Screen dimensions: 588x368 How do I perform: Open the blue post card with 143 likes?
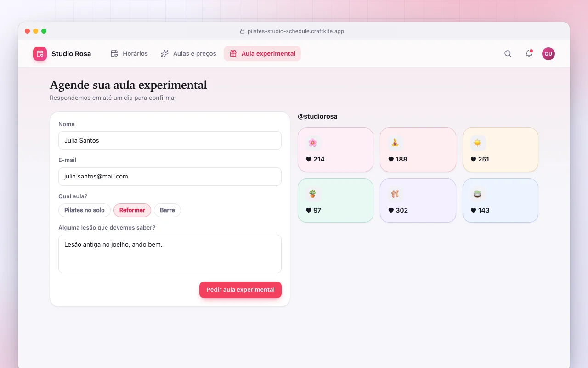(x=500, y=201)
